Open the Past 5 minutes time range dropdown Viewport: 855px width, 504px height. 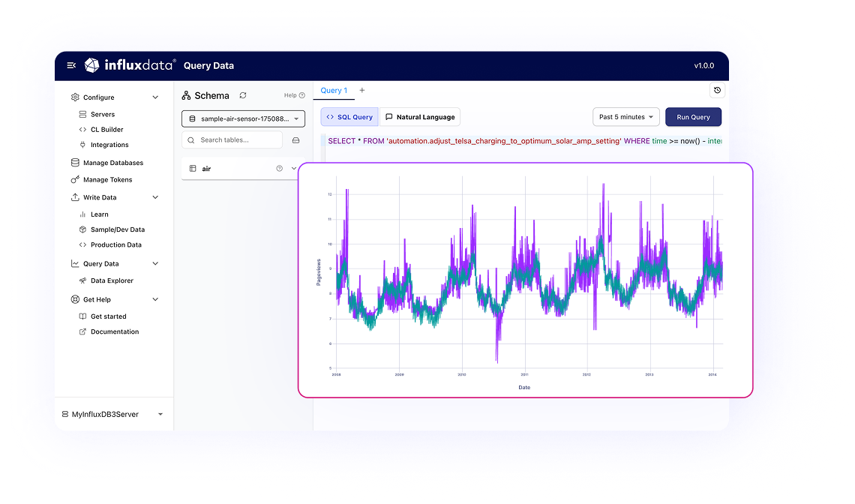[626, 116]
